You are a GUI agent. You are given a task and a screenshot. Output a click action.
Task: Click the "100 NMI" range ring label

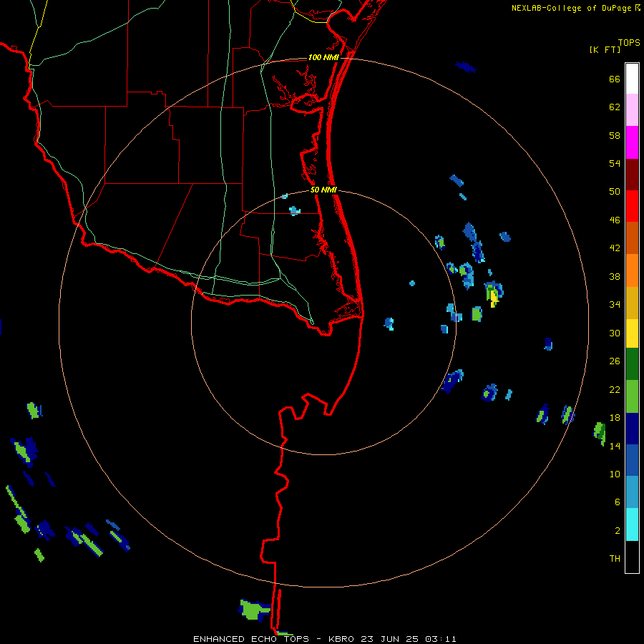pos(323,57)
